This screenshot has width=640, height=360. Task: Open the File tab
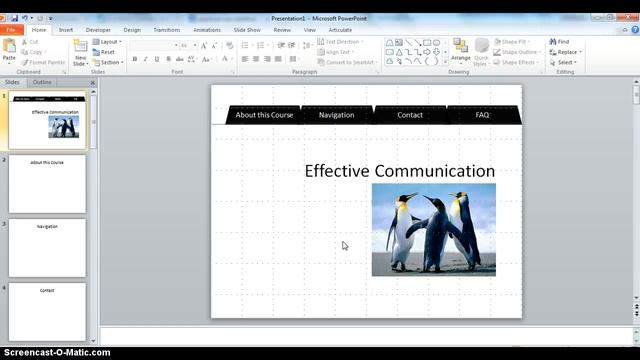click(x=11, y=30)
